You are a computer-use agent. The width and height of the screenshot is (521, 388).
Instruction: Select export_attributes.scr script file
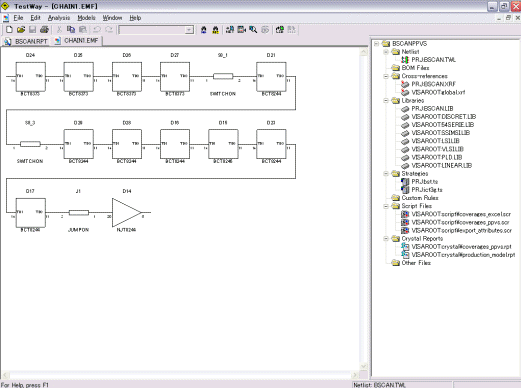point(461,230)
